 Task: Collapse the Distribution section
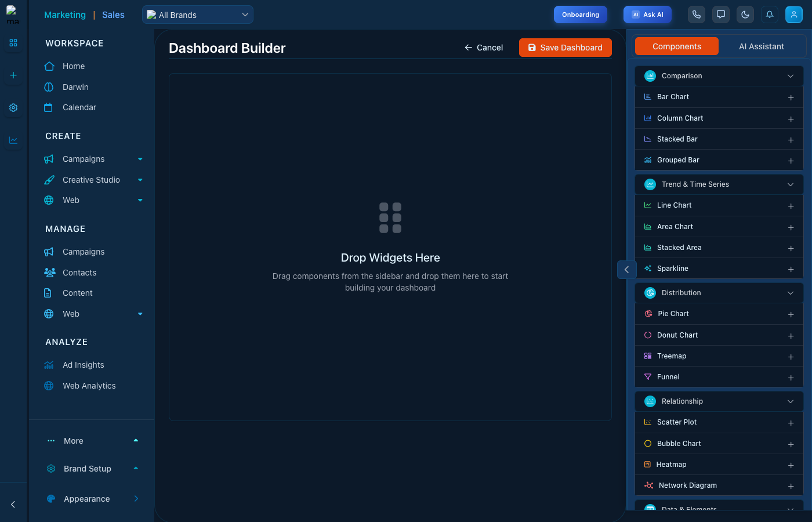(719, 293)
